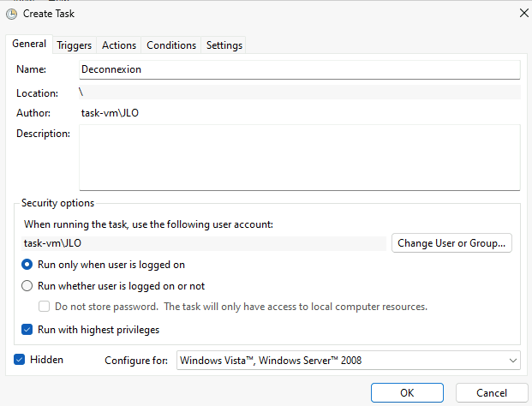532x406 pixels.
Task: Click the task-vm\JLO user account field
Action: (x=204, y=243)
